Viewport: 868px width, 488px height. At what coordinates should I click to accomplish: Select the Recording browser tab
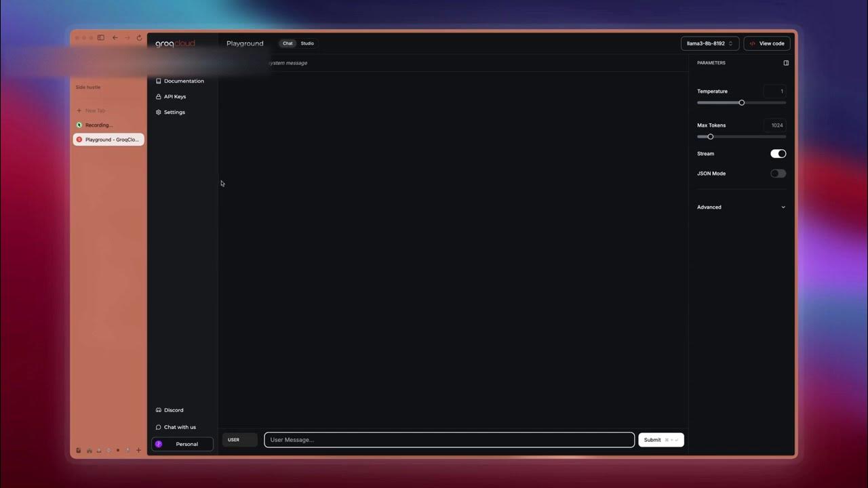tap(108, 125)
